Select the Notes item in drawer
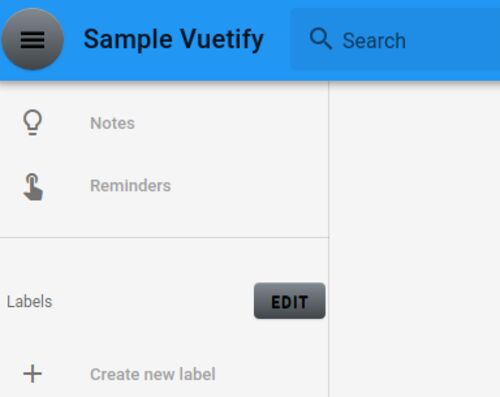Image resolution: width=500 pixels, height=397 pixels. (164, 123)
